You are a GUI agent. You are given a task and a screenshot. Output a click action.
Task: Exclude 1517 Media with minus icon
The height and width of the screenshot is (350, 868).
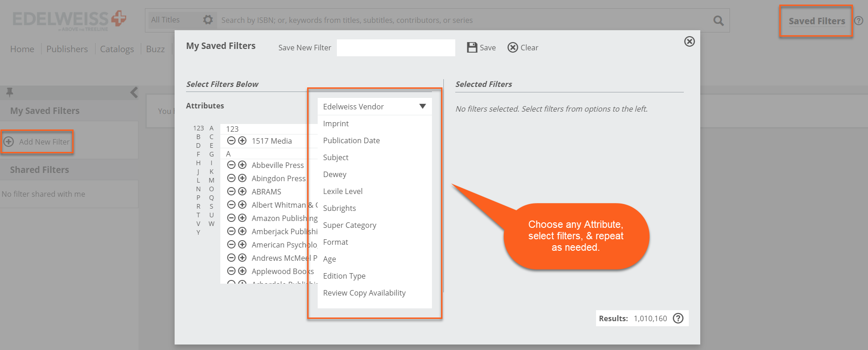231,140
